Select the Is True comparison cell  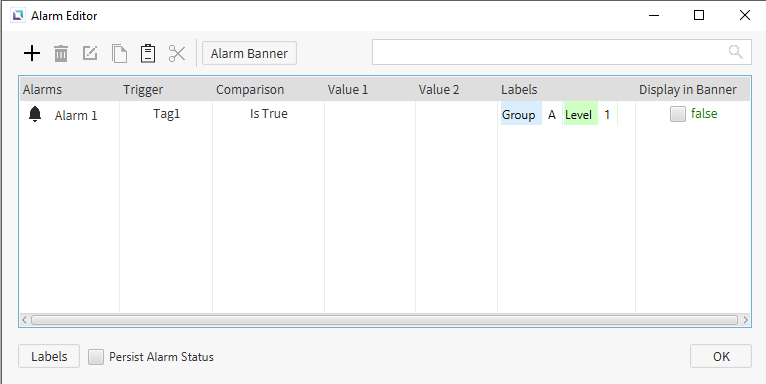(269, 114)
